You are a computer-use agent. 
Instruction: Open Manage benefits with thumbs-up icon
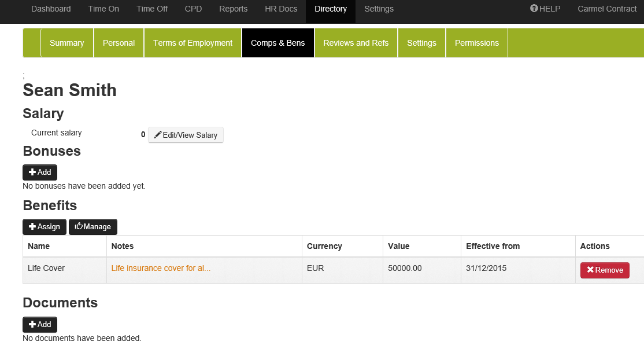[x=92, y=226]
